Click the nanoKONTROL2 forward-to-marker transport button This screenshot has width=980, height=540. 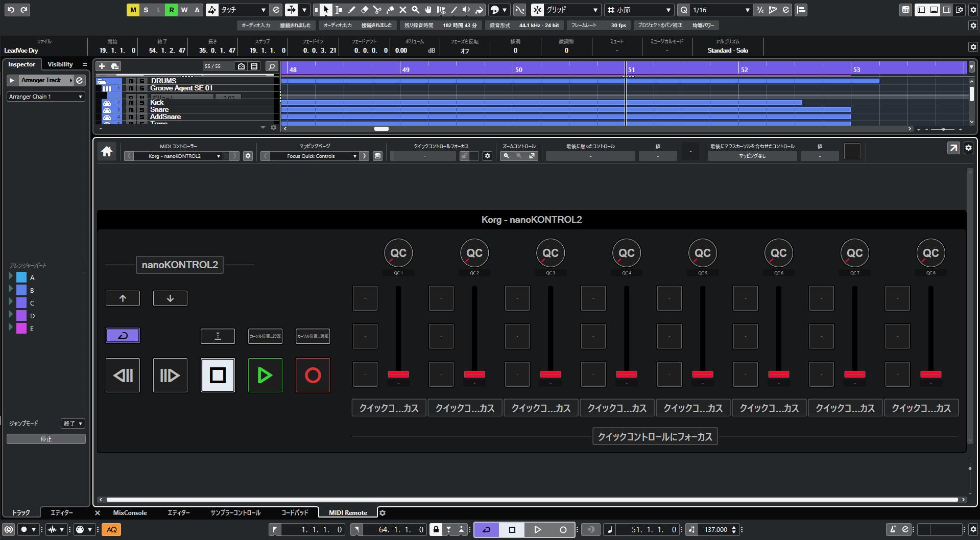point(170,375)
